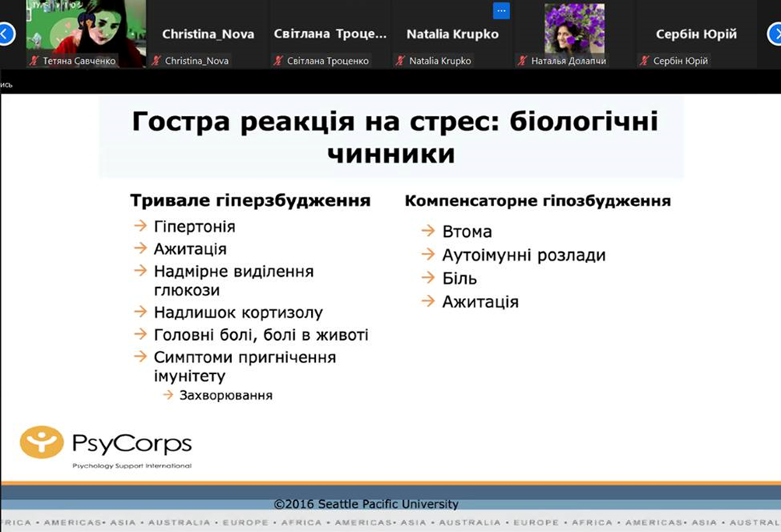Show next participants with right arrow
This screenshot has width=781, height=532.
(x=775, y=33)
